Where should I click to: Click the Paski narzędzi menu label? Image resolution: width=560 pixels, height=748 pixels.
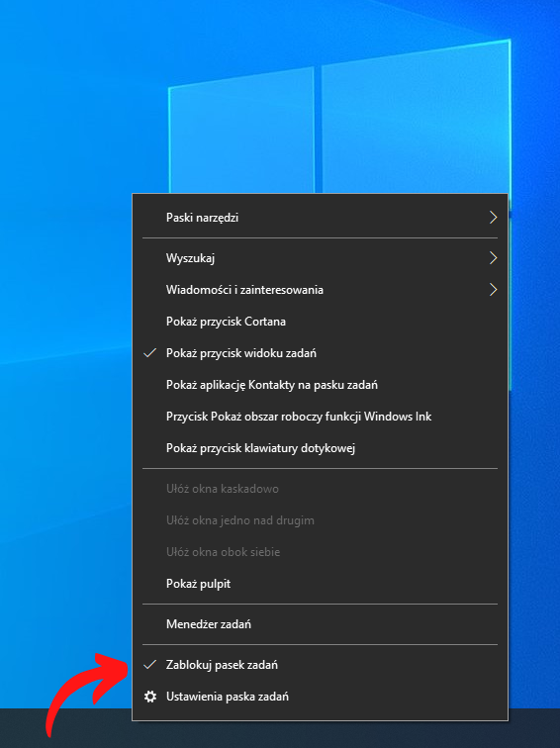tap(202, 218)
